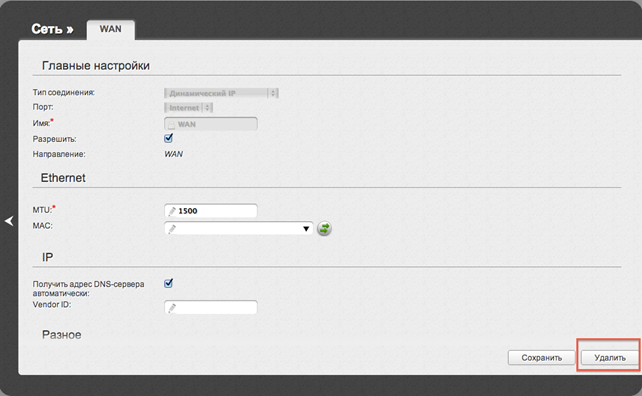The width and height of the screenshot is (642, 396).
Task: Open the Порт Internet dropdown
Action: point(188,108)
